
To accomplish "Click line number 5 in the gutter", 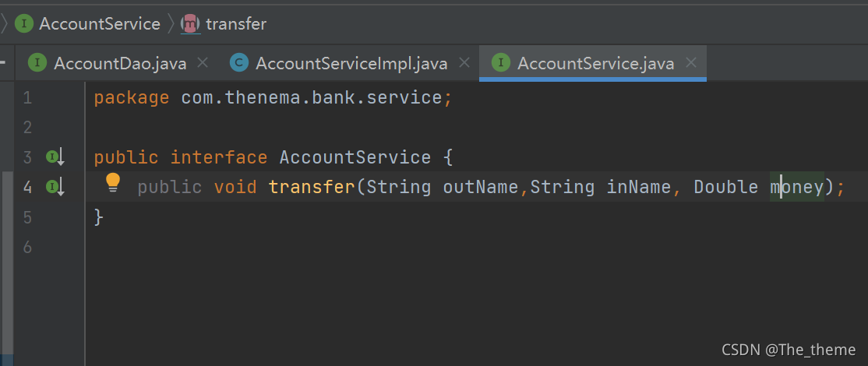I will [x=27, y=217].
